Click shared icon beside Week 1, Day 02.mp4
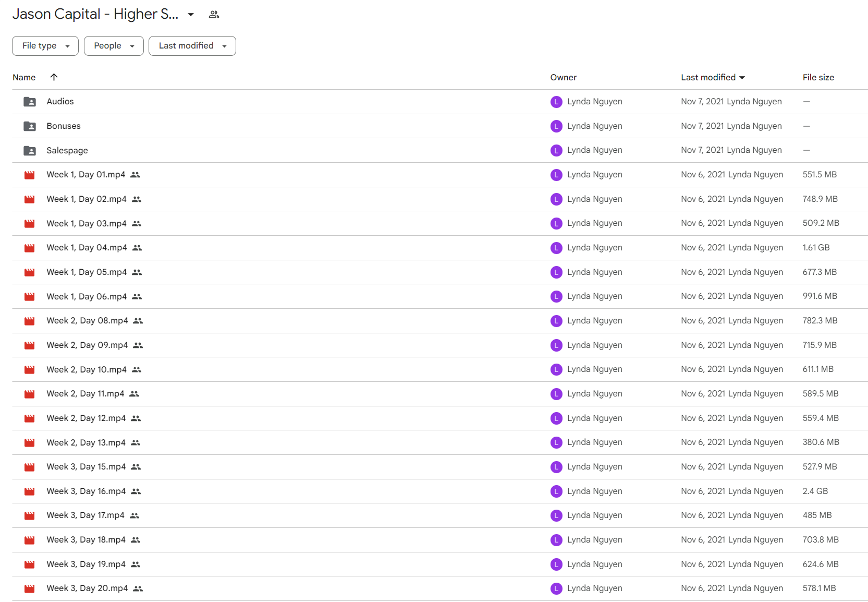Screen dimensions: 868x602 [x=137, y=199]
